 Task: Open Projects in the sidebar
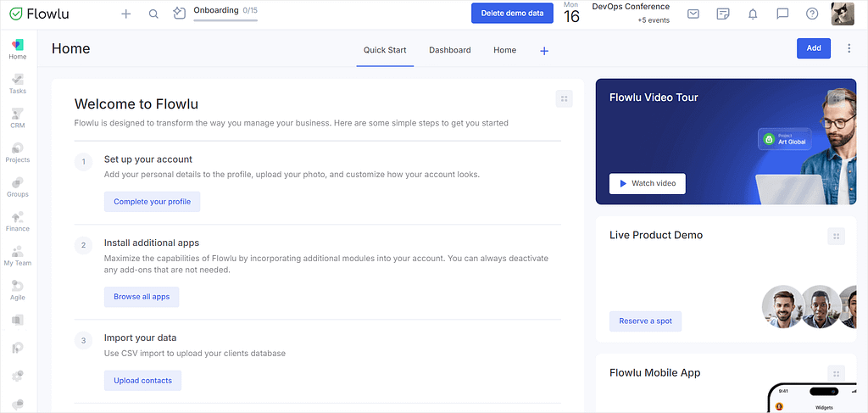18,153
